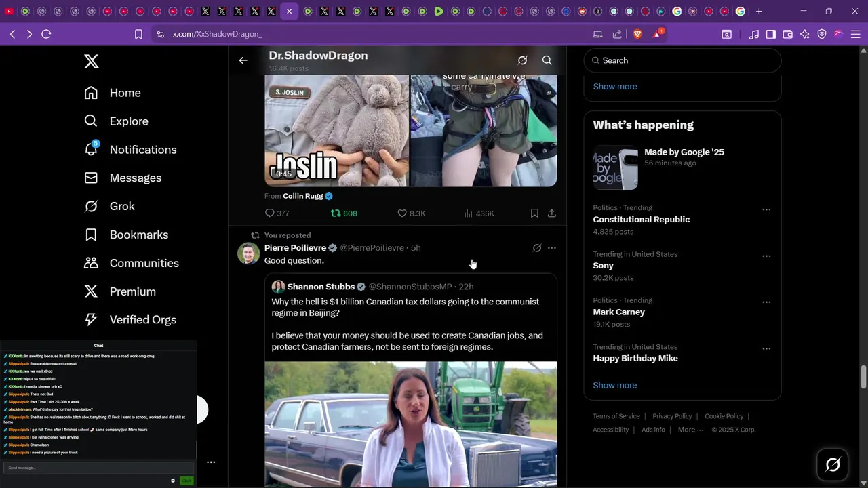Like the post with 8.3K likes
Screen dimensions: 868x488
point(411,213)
